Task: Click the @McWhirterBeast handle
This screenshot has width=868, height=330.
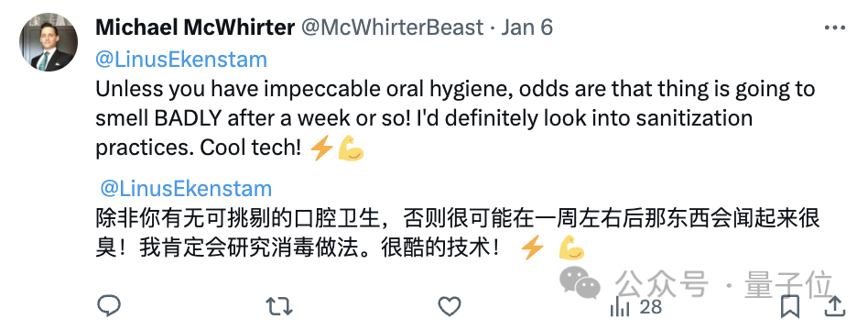Action: (x=392, y=27)
